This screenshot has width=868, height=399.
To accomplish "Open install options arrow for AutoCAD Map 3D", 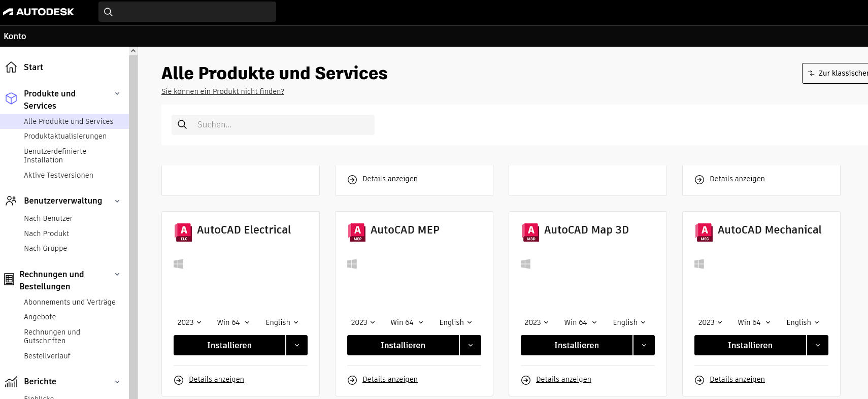I will point(644,345).
